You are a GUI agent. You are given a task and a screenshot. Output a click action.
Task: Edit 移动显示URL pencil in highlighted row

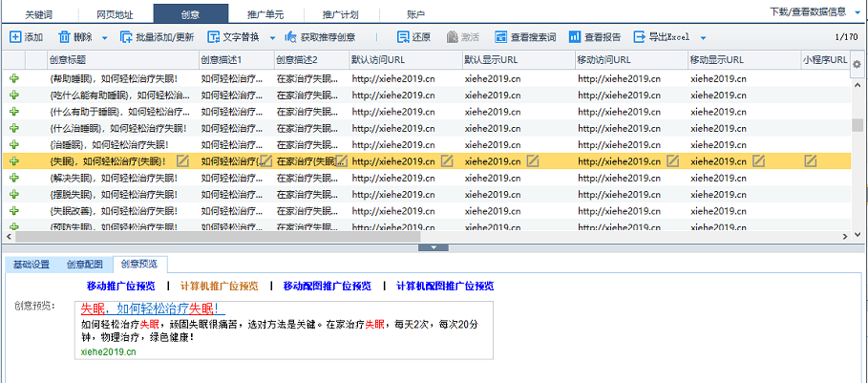tap(758, 161)
